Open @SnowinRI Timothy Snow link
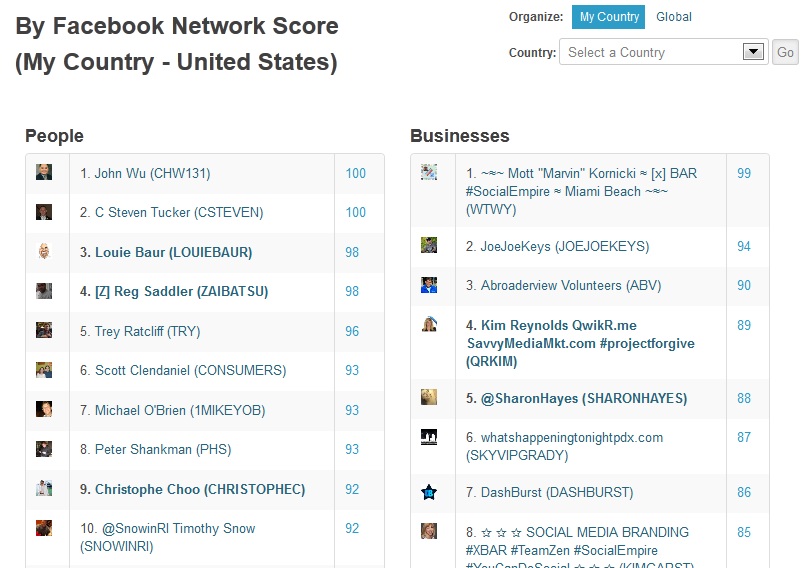The image size is (805, 568). [167, 537]
